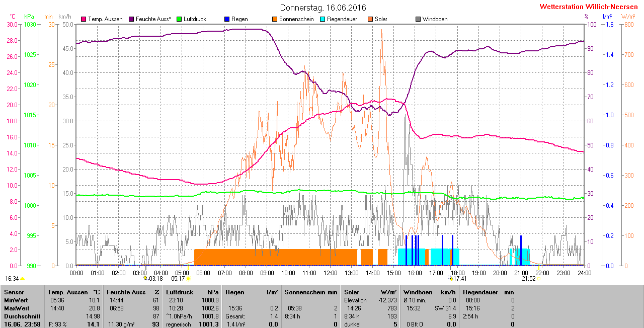Click the yellow marker beside 16:34
644x328 pixels.
pyautogui.click(x=23, y=279)
